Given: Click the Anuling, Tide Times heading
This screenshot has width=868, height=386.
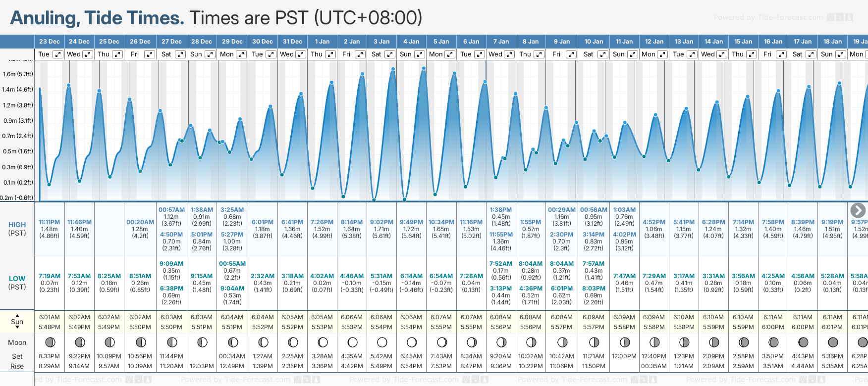Looking at the screenshot, I should click(97, 18).
